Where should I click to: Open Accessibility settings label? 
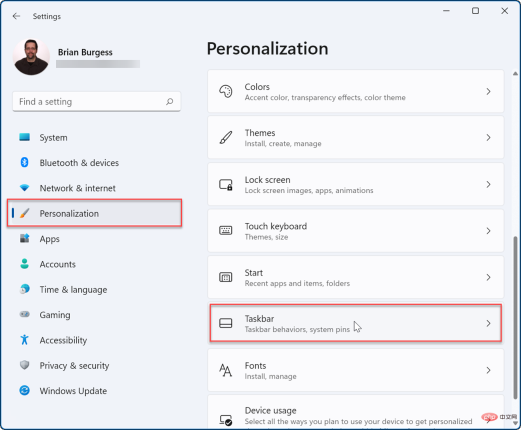tap(63, 340)
